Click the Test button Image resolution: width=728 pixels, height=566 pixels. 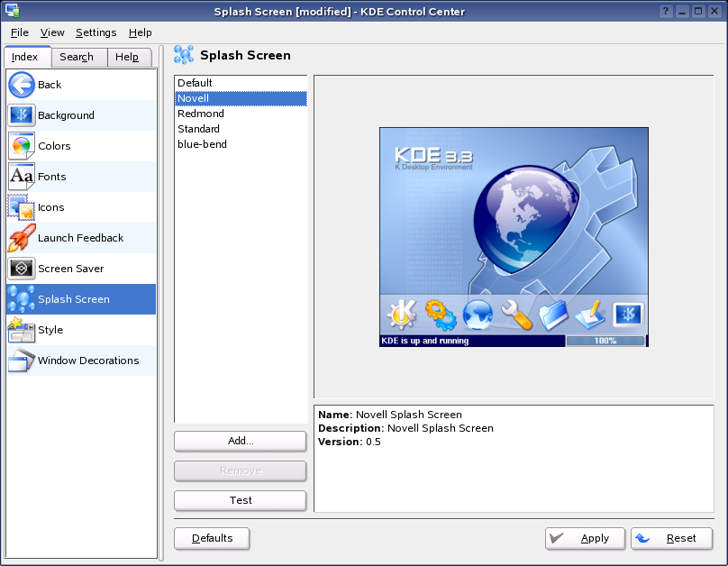[241, 500]
